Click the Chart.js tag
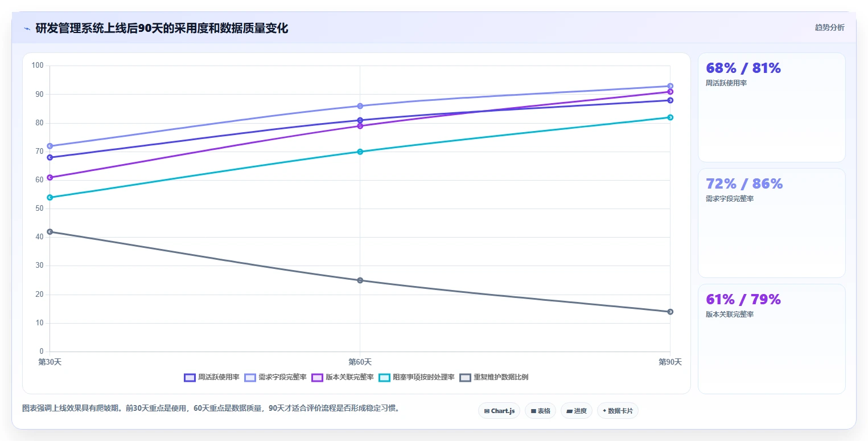This screenshot has width=868, height=441. click(x=499, y=411)
